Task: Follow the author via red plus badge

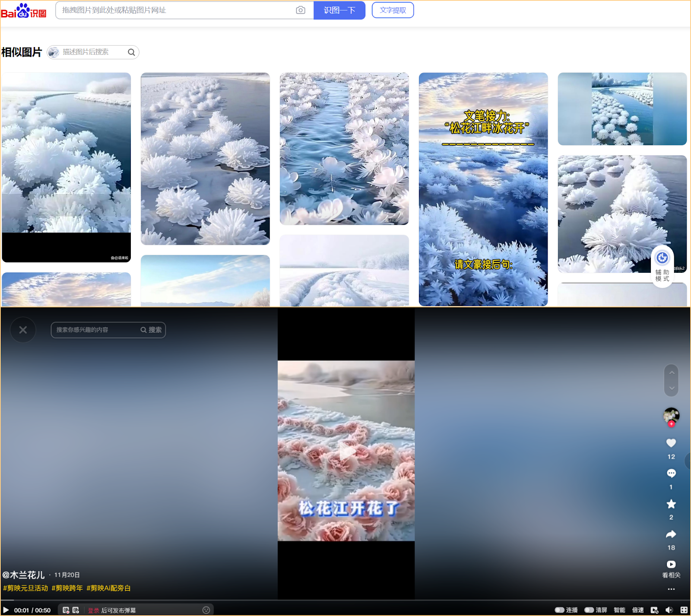Action: click(x=671, y=424)
